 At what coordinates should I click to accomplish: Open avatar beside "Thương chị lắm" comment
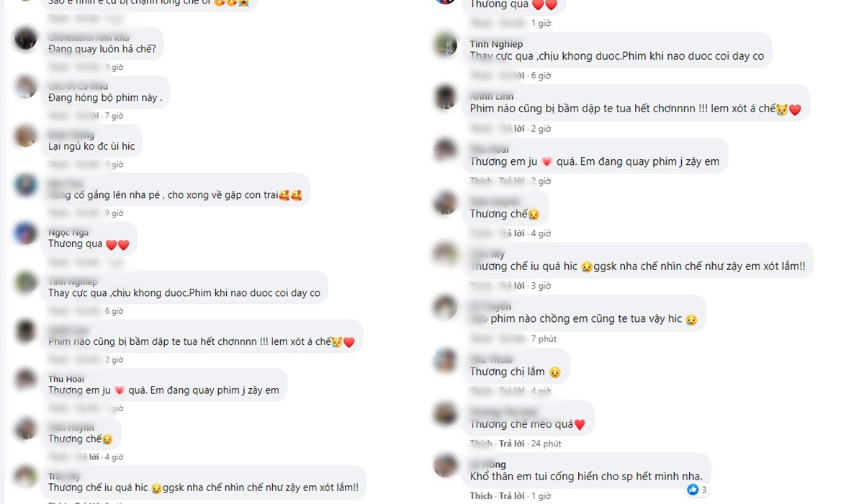tap(446, 360)
